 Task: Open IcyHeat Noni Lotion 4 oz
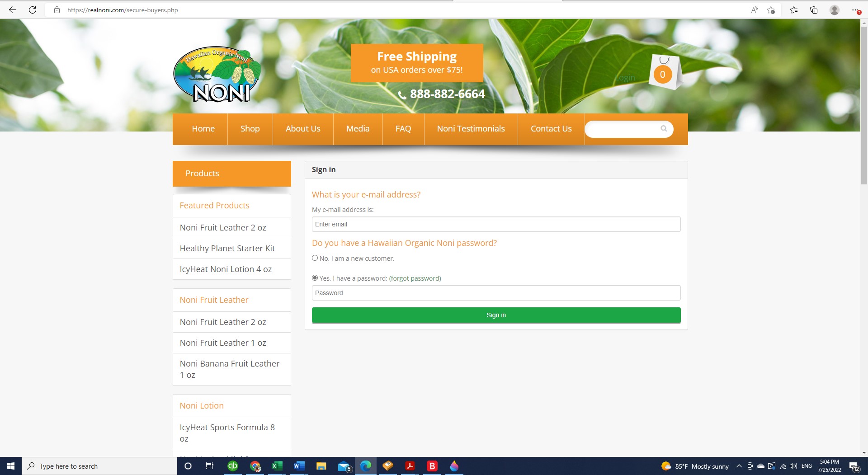coord(226,269)
